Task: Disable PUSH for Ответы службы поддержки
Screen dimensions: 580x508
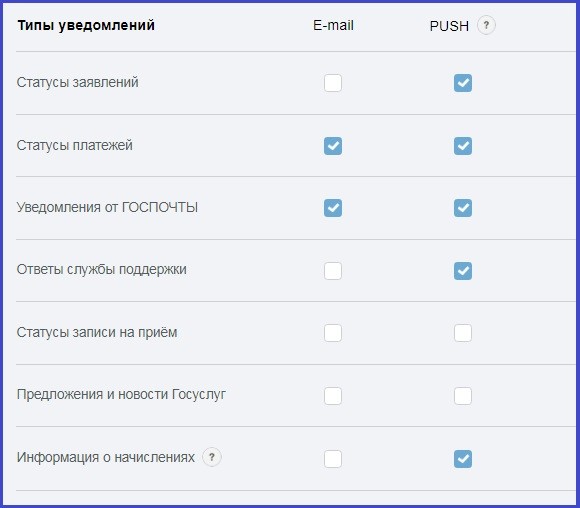Action: click(x=463, y=271)
